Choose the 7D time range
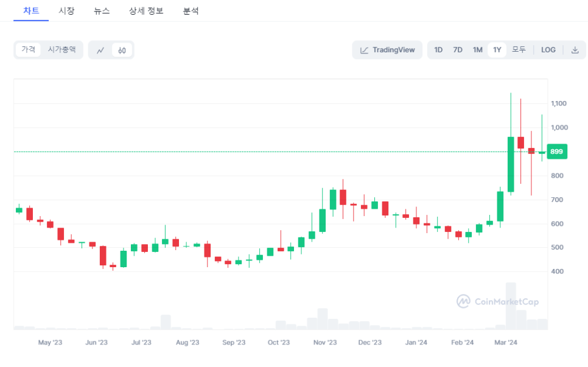This screenshot has width=588, height=367. point(458,50)
